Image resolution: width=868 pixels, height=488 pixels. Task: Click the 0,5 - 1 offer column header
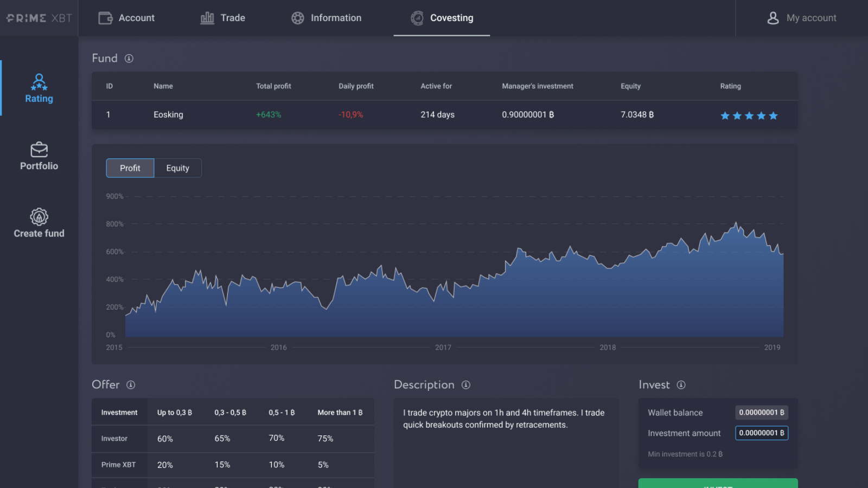tap(282, 413)
